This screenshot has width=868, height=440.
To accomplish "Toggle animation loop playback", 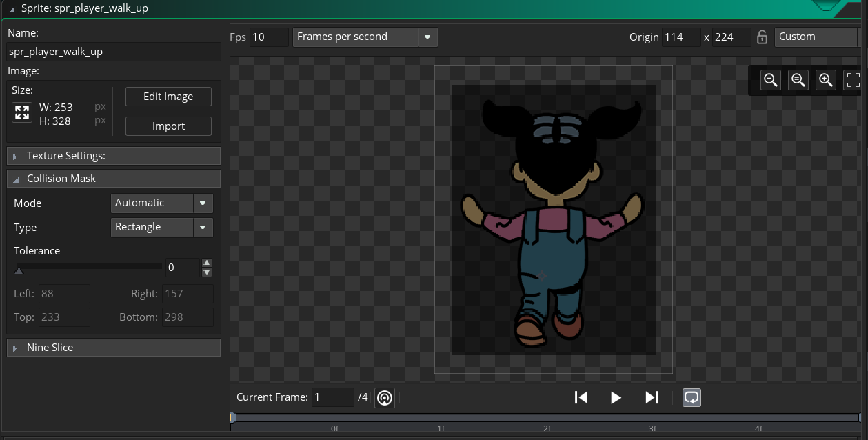I will [692, 397].
